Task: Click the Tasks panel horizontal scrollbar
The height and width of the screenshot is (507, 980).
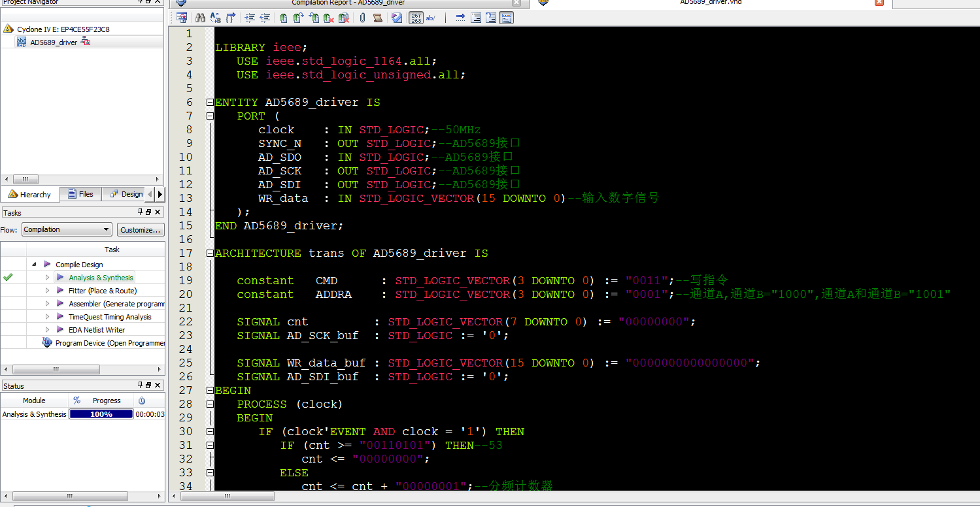Action: pos(56,370)
